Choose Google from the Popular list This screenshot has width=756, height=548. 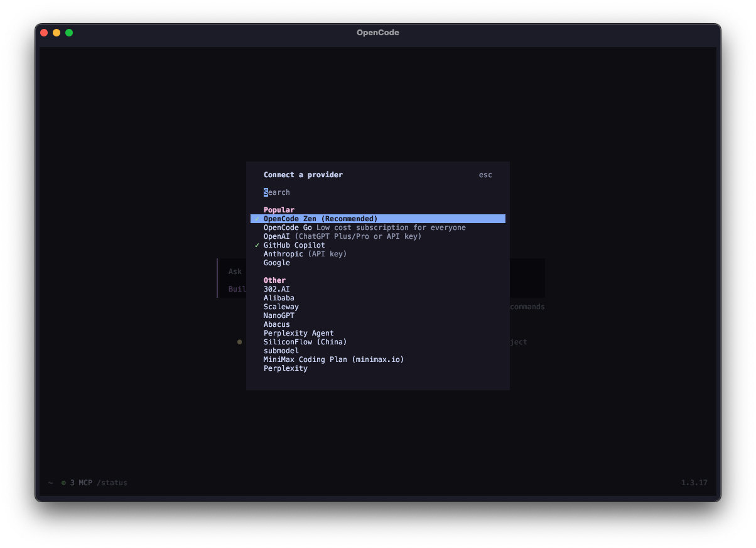[x=378, y=263]
